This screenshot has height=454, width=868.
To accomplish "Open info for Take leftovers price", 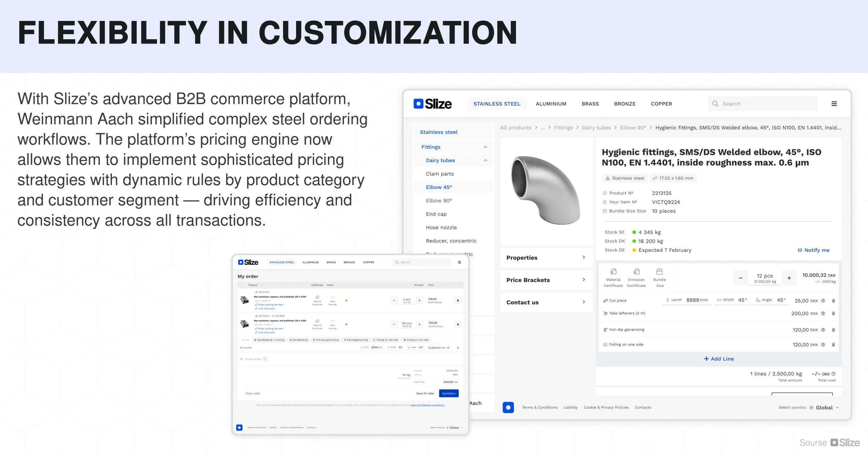I will [x=823, y=314].
